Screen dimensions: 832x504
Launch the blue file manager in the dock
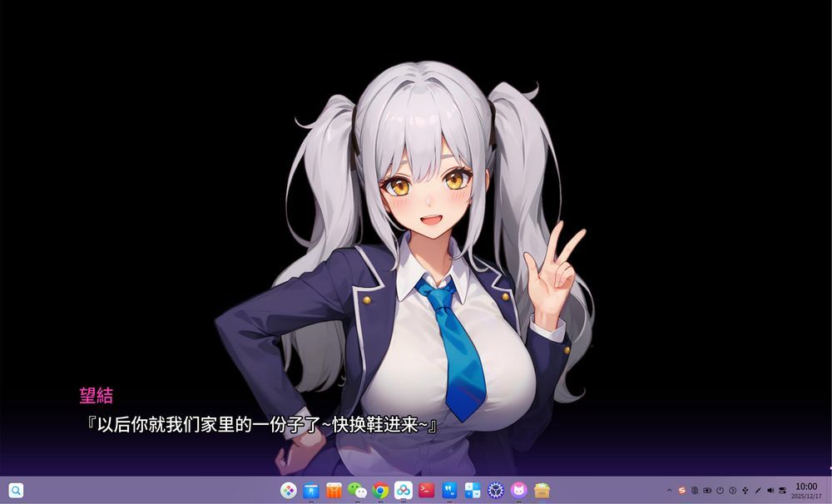[311, 491]
